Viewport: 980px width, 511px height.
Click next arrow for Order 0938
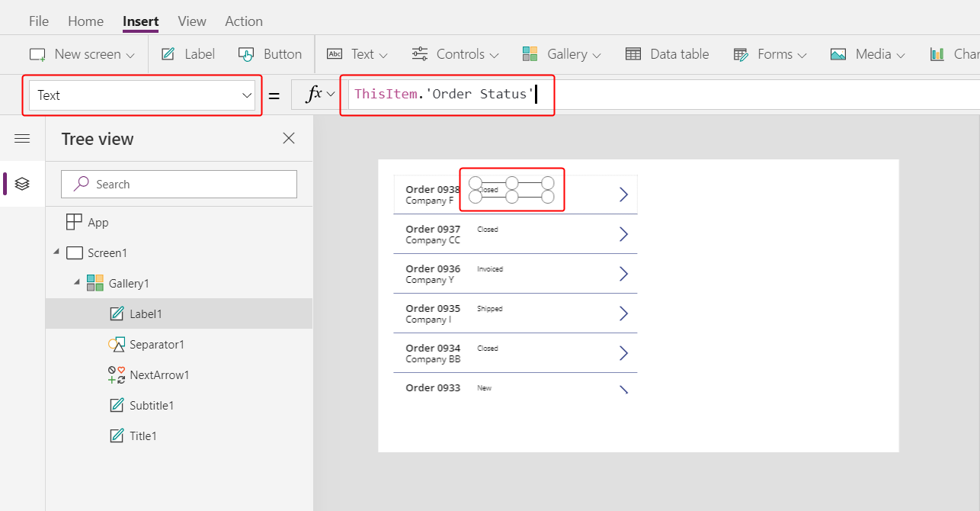click(x=623, y=194)
